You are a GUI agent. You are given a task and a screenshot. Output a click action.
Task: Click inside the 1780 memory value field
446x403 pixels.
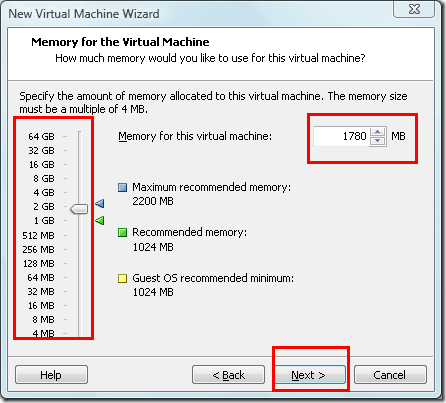[x=341, y=136]
